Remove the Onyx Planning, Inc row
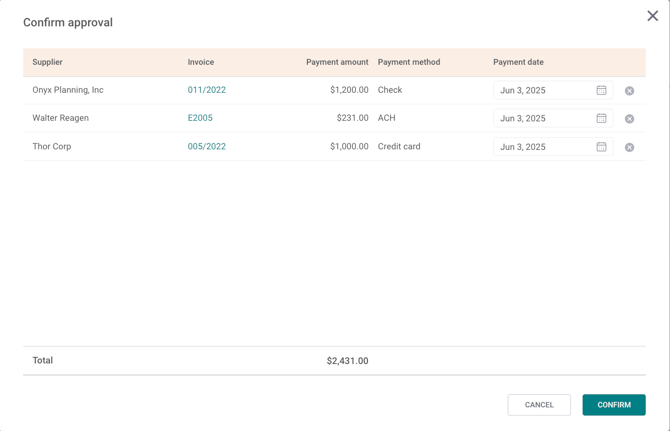This screenshot has height=431, width=670. [629, 91]
